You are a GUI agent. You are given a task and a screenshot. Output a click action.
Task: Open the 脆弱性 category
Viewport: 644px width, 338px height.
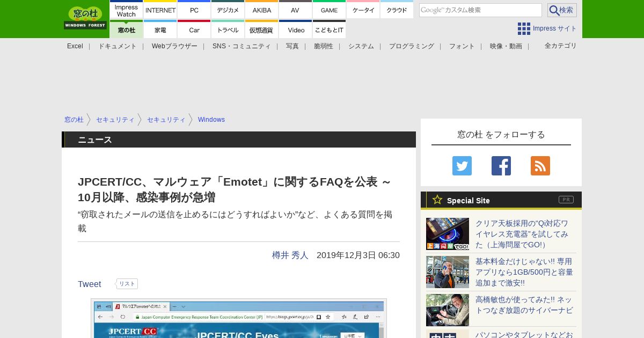[x=324, y=46]
